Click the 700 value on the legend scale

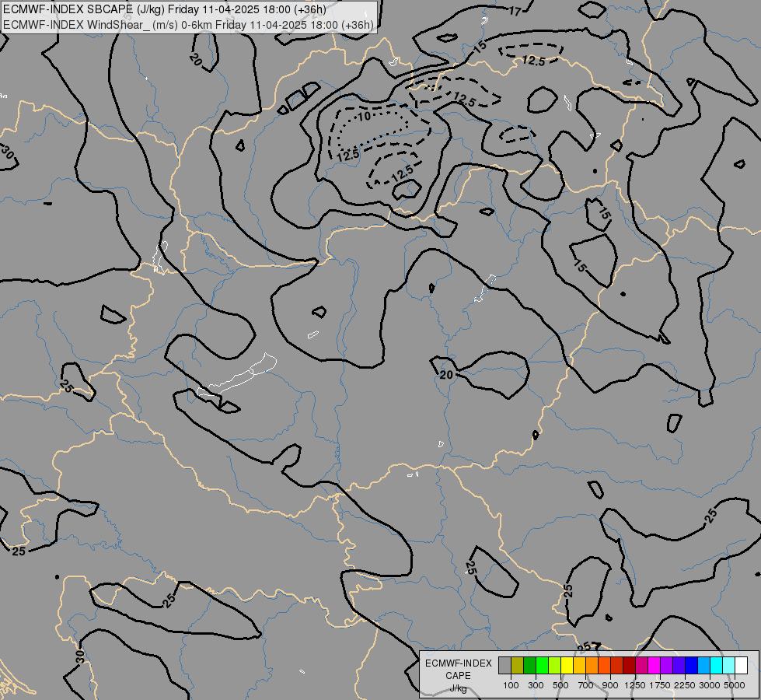[586, 685]
